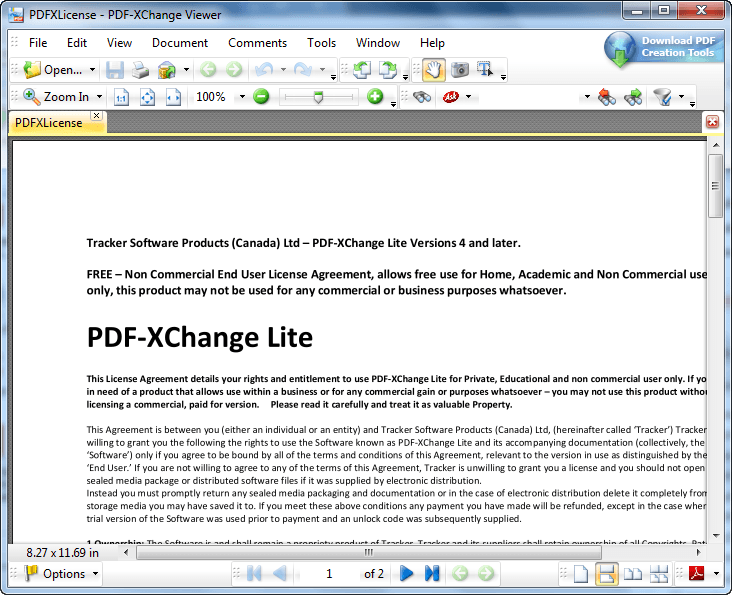This screenshot has height=595, width=732.
Task: Click the zoom slider handle
Action: (x=318, y=98)
